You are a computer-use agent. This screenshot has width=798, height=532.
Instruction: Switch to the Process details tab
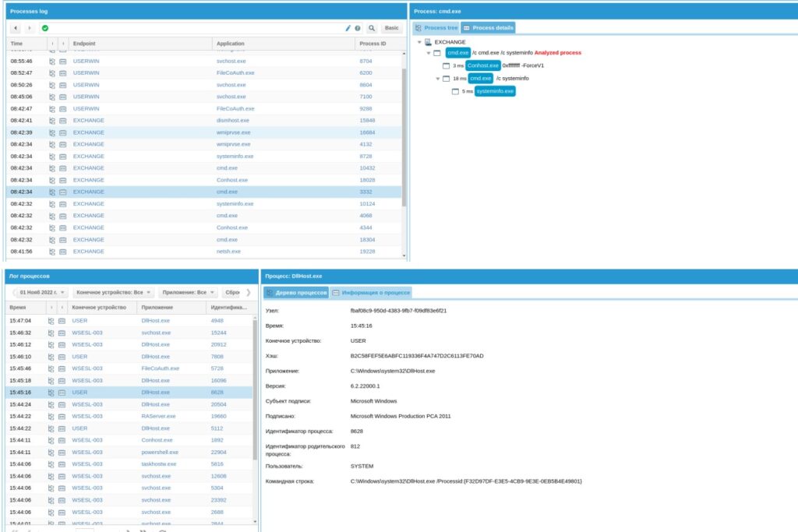coord(488,27)
